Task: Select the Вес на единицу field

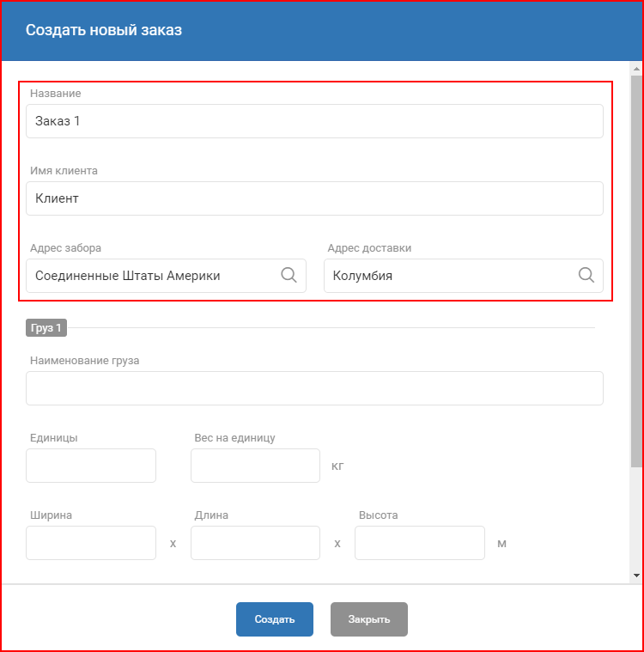Action: click(255, 466)
